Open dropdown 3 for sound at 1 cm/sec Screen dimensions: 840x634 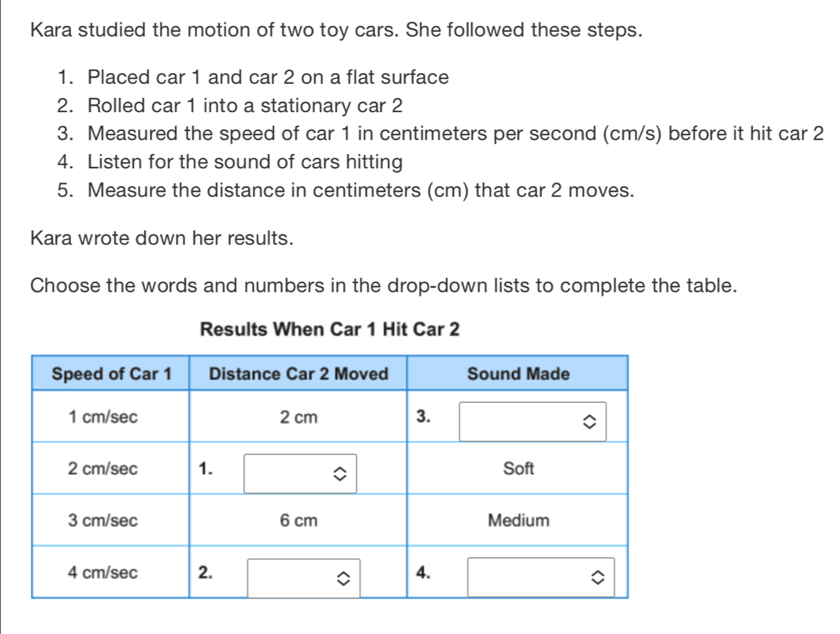pos(532,422)
